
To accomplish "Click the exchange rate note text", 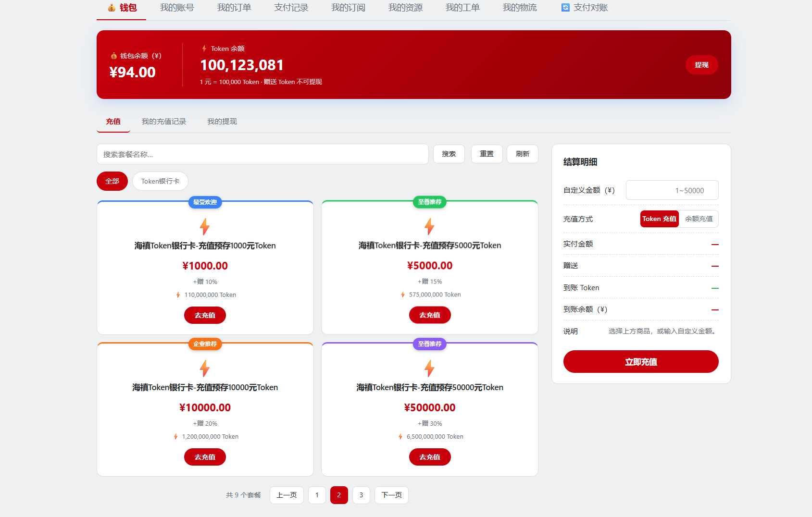I will 261,82.
